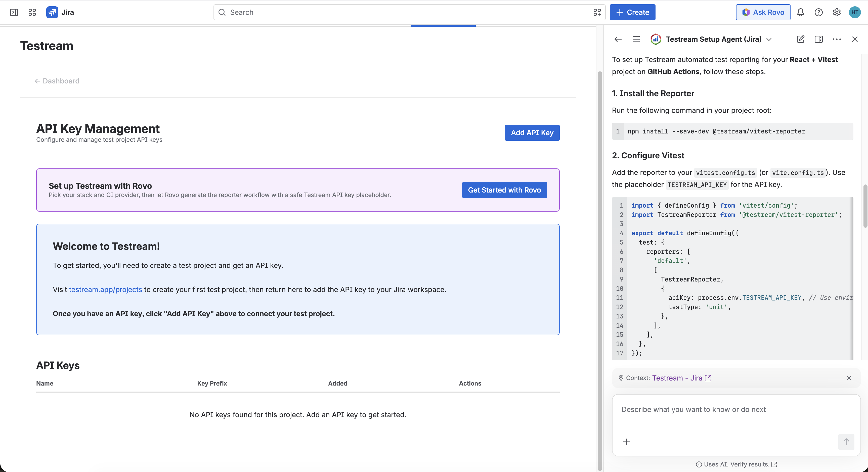Click the plus attach icon
The width and height of the screenshot is (868, 472).
626,442
